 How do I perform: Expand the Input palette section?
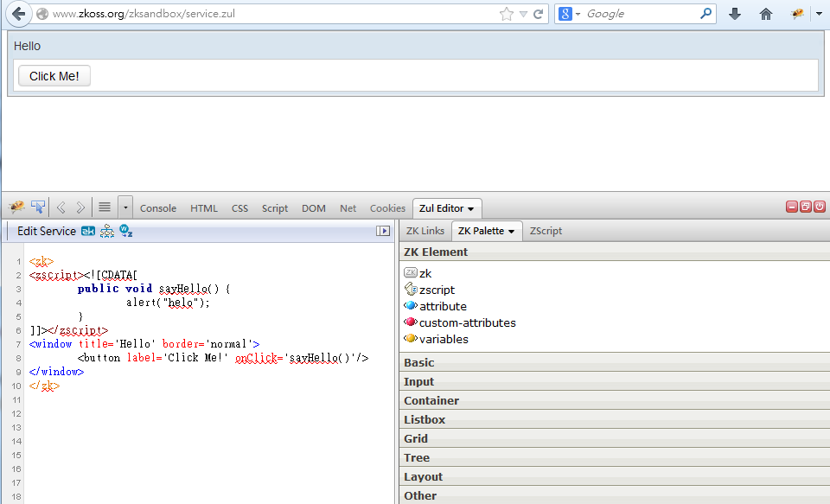(x=615, y=382)
